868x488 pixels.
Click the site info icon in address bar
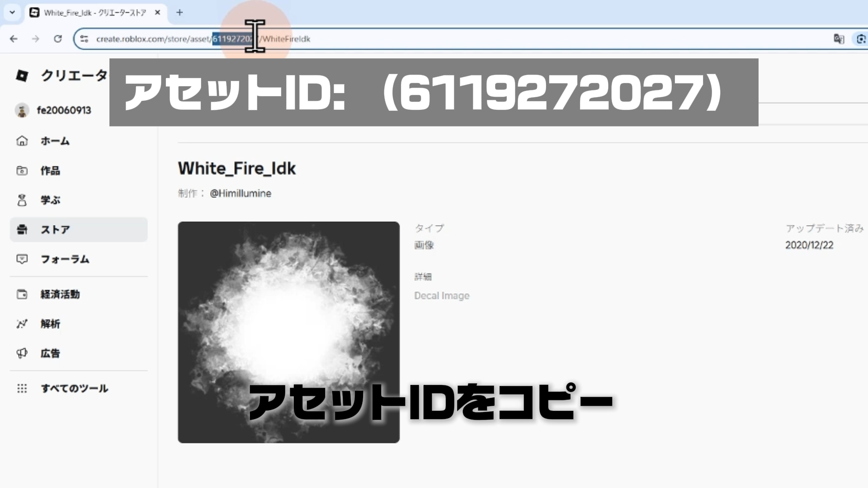(x=85, y=39)
